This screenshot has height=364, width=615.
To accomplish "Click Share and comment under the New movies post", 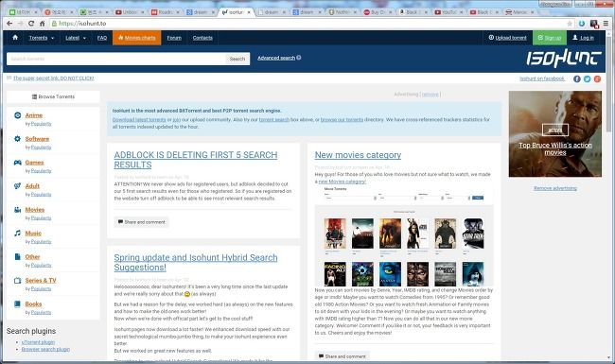I will 342,356.
